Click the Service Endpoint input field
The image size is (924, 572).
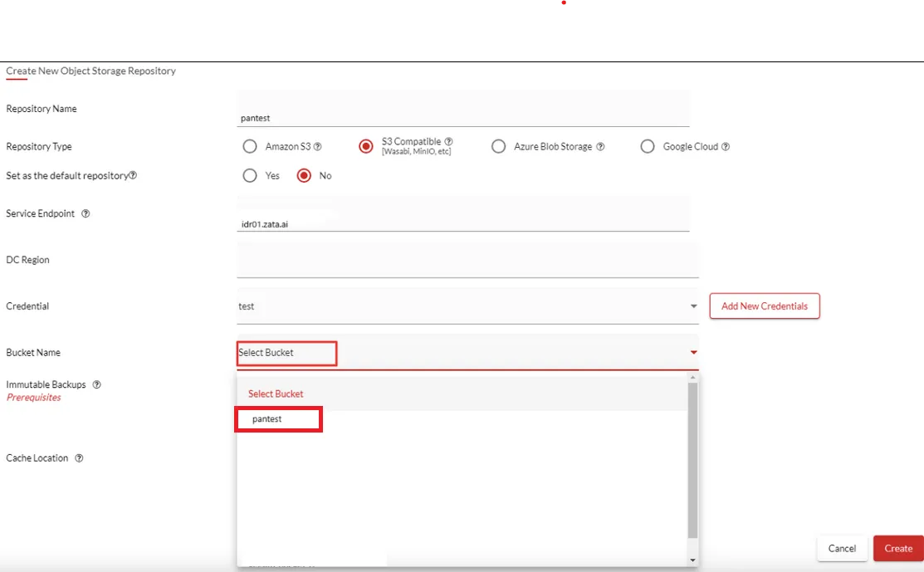463,214
